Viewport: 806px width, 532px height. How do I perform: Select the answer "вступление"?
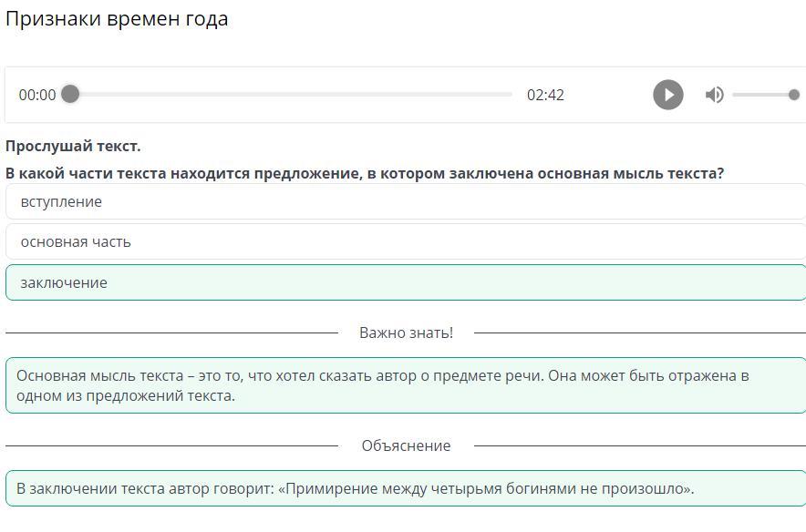(406, 201)
